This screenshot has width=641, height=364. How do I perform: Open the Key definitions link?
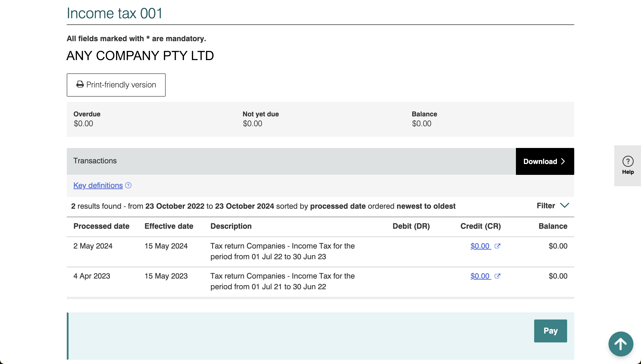pyautogui.click(x=98, y=185)
